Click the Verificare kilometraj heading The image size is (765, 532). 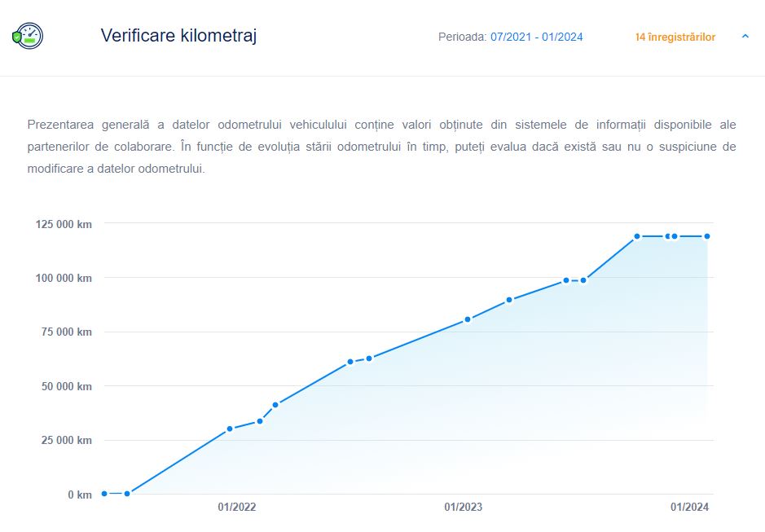178,36
